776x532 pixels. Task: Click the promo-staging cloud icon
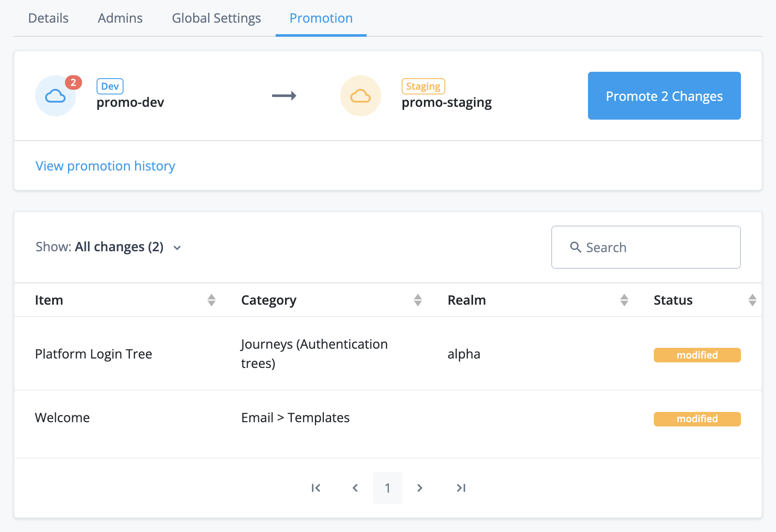click(x=360, y=96)
